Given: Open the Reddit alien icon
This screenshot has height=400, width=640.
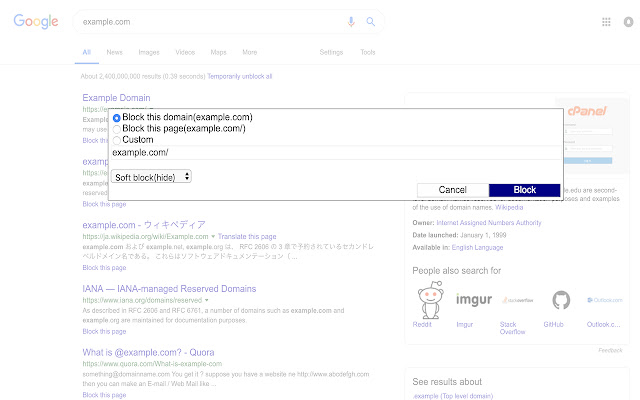Looking at the screenshot, I should [x=430, y=300].
